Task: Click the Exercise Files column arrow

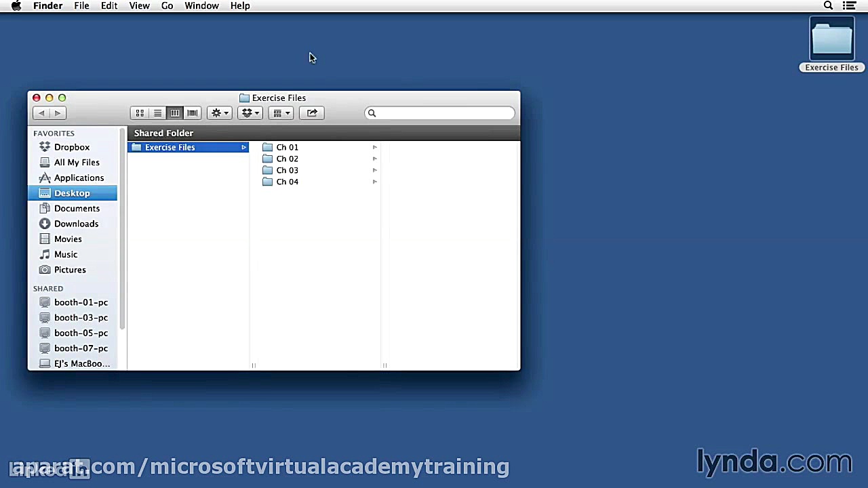Action: (243, 147)
